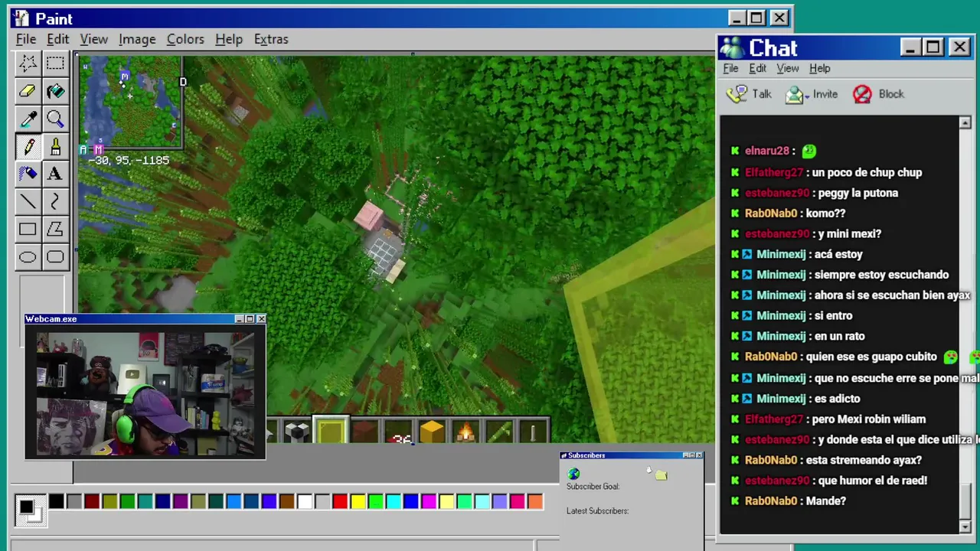The width and height of the screenshot is (980, 551).
Task: Choose the bright yellow color swatch
Action: click(358, 502)
